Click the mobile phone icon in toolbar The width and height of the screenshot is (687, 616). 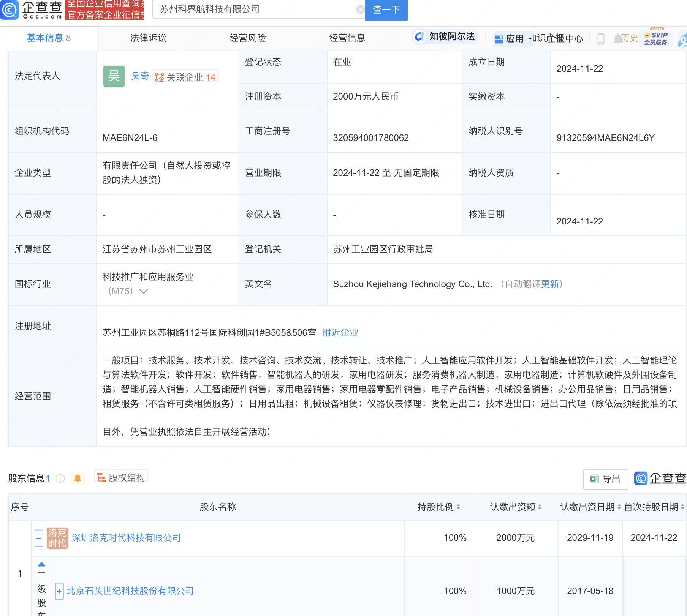click(x=601, y=38)
